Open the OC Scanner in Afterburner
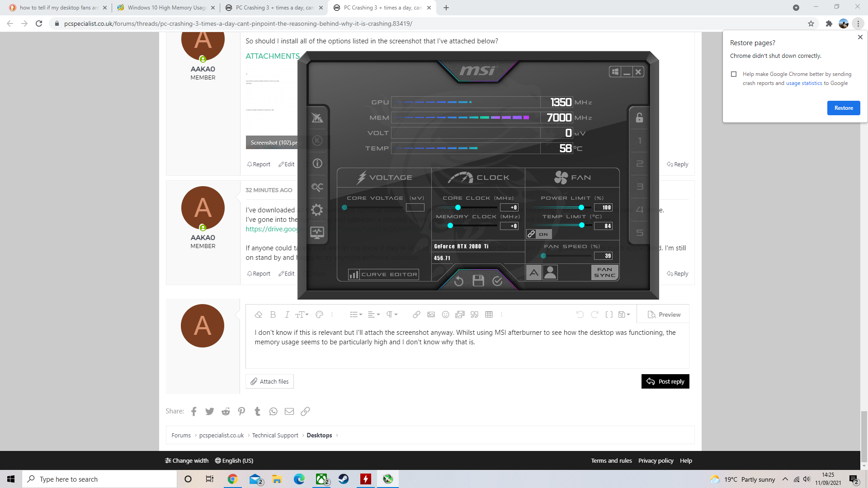Viewport: 868px width, 488px height. point(317,187)
